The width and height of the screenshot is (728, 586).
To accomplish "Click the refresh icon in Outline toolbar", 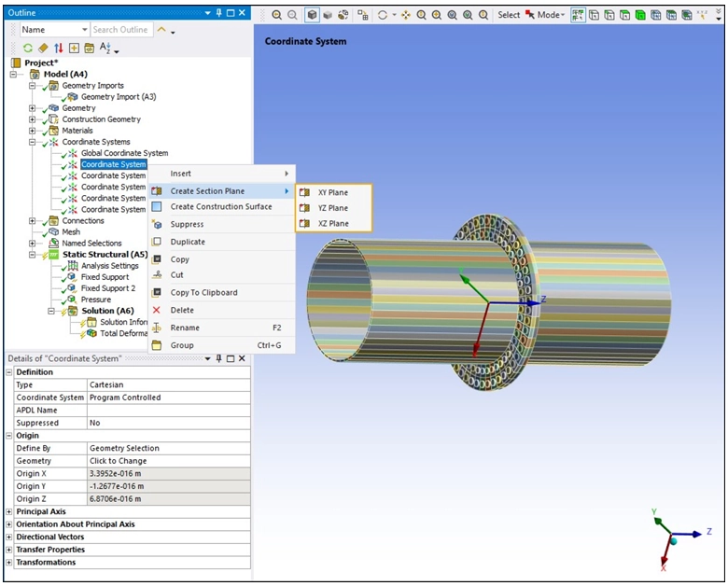I will click(x=27, y=48).
